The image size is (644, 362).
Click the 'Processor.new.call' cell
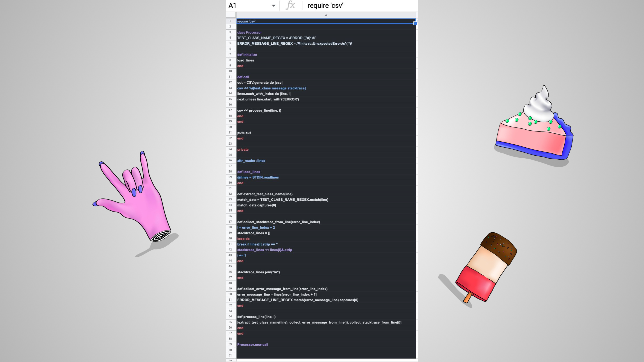pos(326,345)
